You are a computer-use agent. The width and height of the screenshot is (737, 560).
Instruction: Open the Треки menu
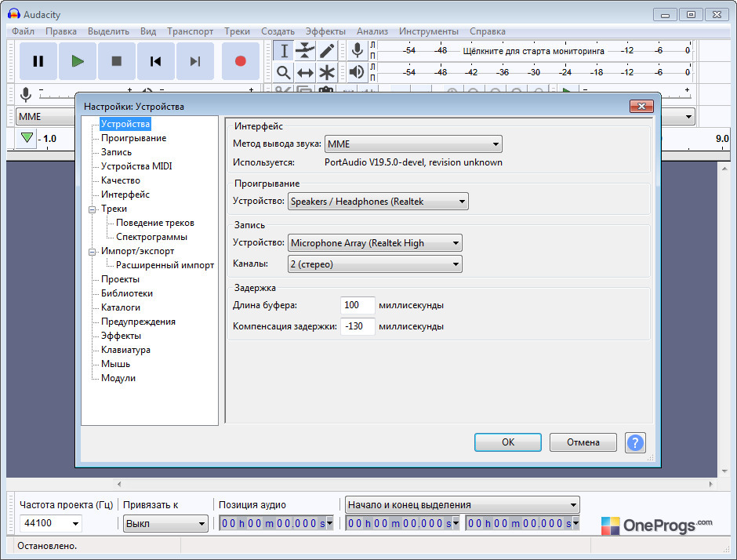[x=237, y=31]
